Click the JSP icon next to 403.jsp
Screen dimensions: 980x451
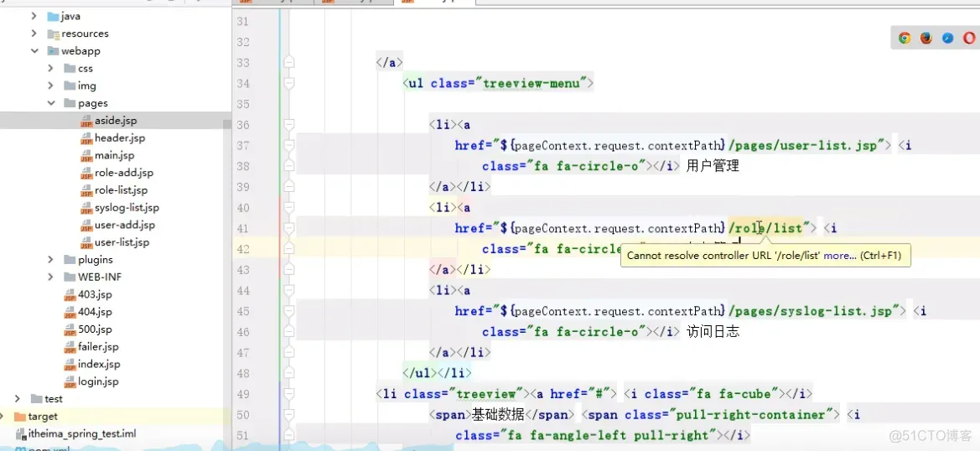point(70,295)
